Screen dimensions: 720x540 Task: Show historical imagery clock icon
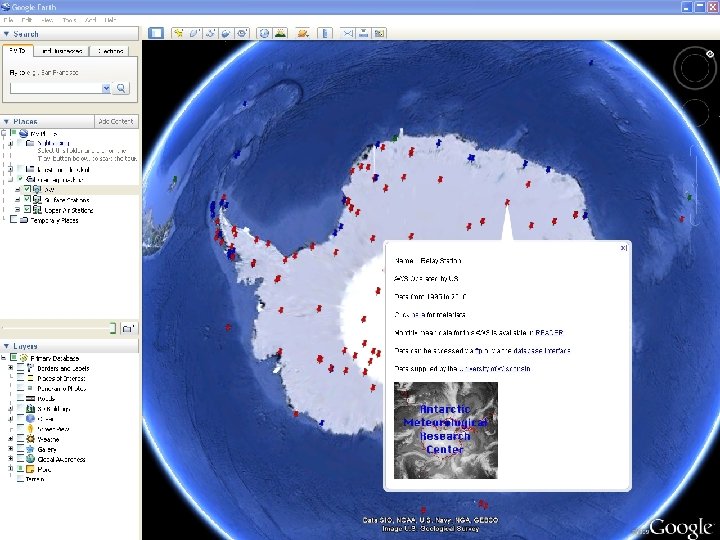point(264,33)
